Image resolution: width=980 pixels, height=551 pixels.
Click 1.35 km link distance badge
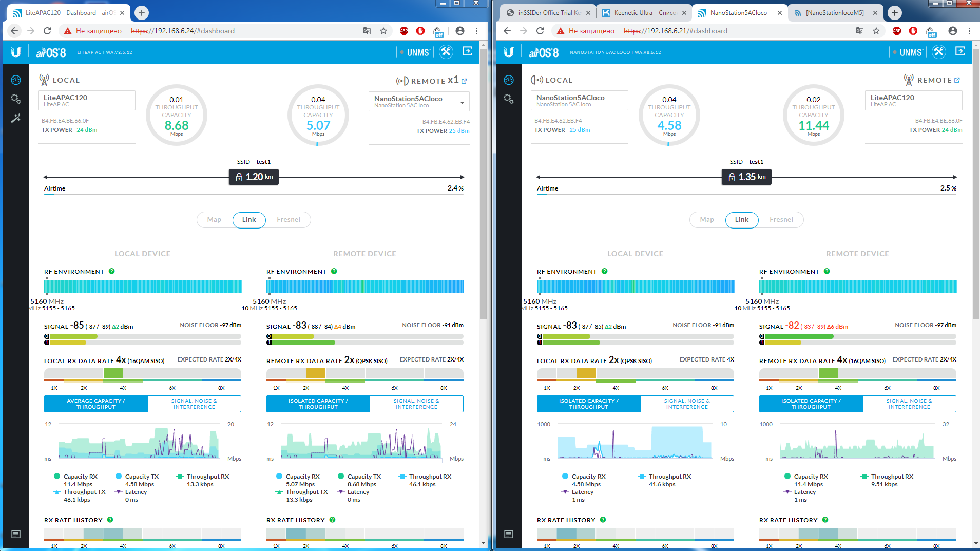pyautogui.click(x=746, y=177)
